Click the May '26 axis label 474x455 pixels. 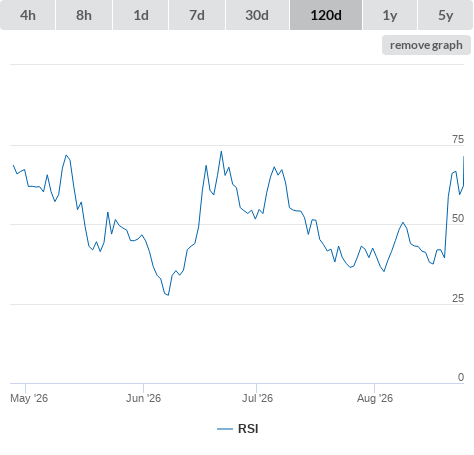(x=29, y=398)
